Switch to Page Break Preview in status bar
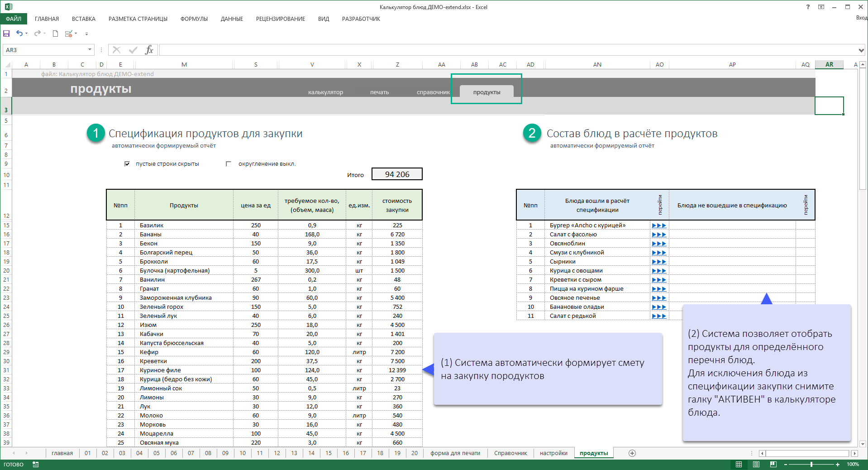This screenshot has width=868, height=470. point(773,464)
